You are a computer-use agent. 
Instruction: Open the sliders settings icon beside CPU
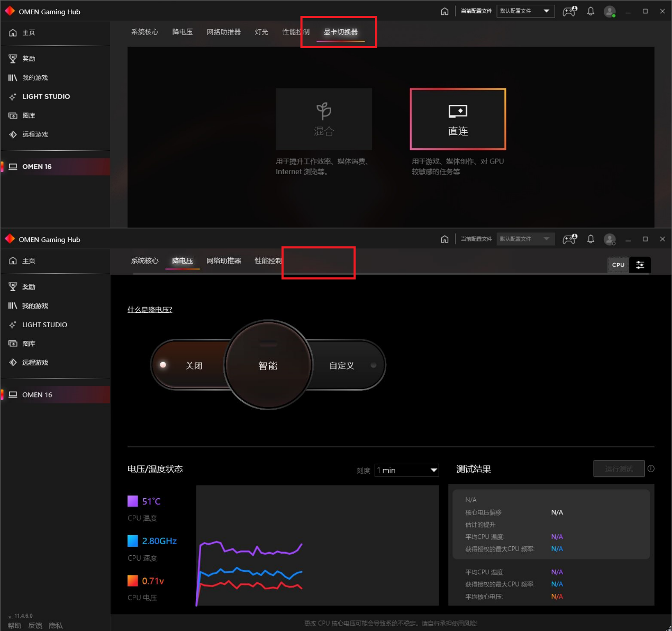tap(640, 265)
